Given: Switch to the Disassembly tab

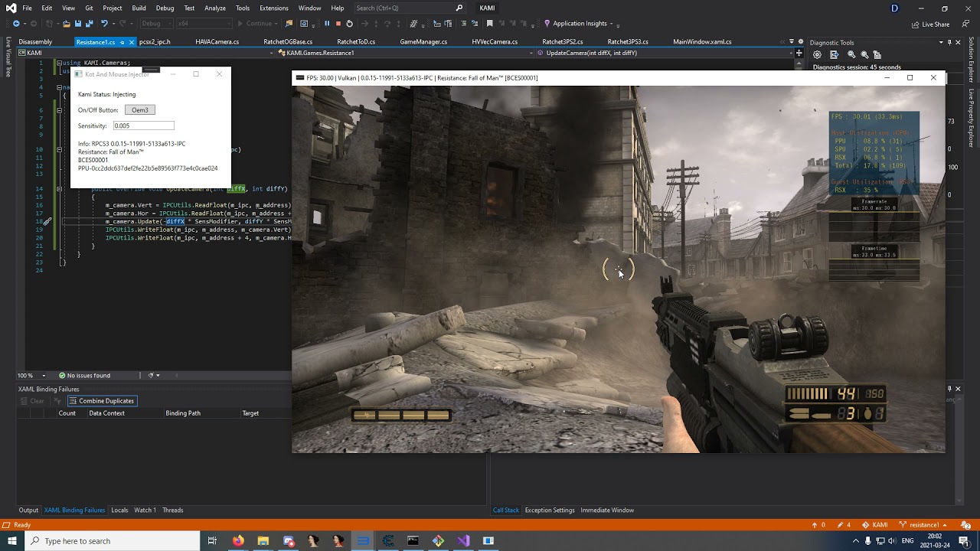Looking at the screenshot, I should point(35,42).
